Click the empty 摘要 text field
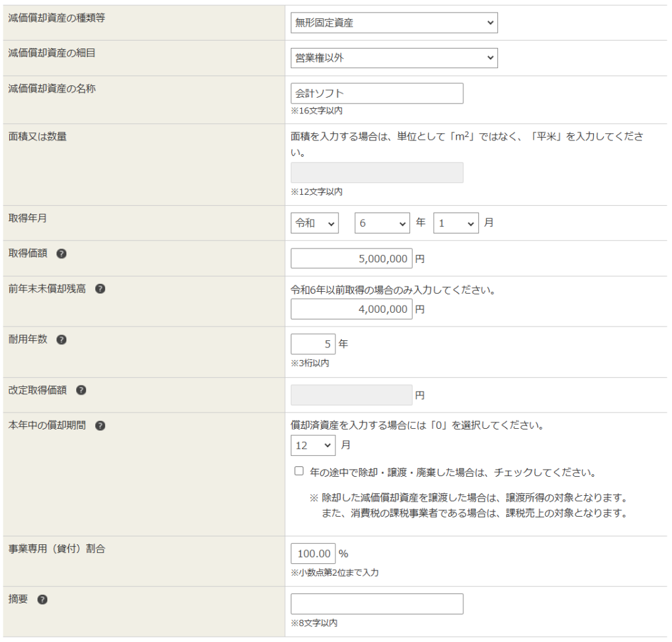The width and height of the screenshot is (672, 642). coord(377,604)
